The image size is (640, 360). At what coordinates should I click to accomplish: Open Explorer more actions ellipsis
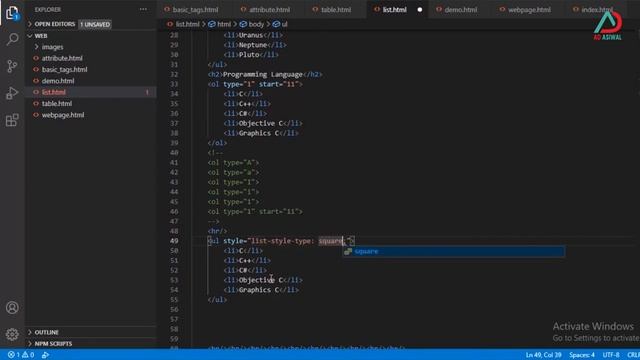pyautogui.click(x=143, y=9)
